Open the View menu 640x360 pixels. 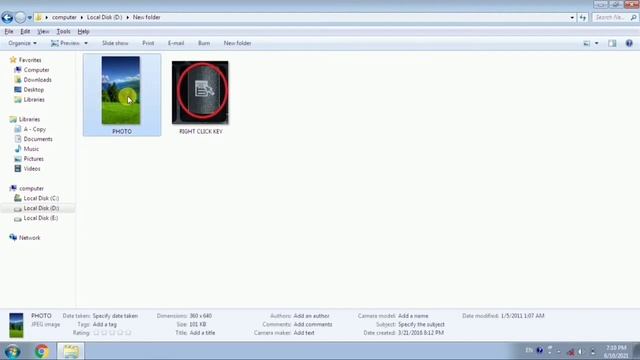pyautogui.click(x=43, y=31)
